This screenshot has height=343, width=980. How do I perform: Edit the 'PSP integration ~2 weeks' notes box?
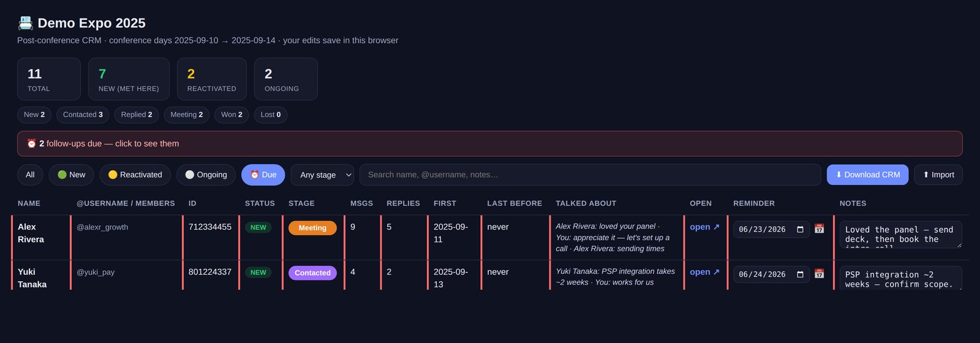click(x=900, y=278)
